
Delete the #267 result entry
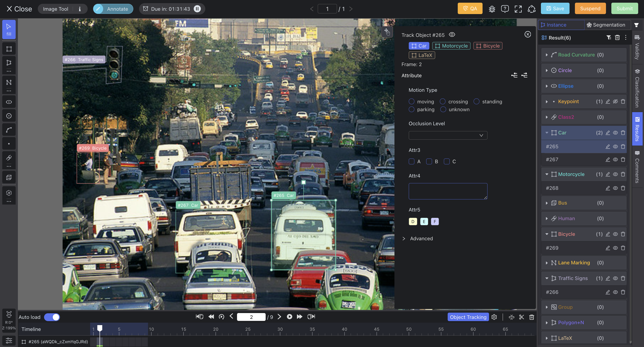point(623,159)
